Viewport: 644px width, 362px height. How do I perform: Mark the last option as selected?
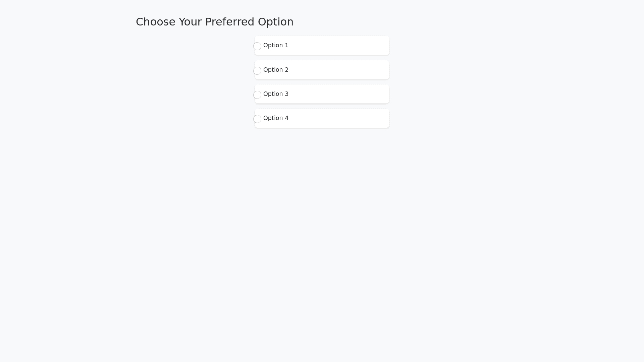click(x=257, y=119)
